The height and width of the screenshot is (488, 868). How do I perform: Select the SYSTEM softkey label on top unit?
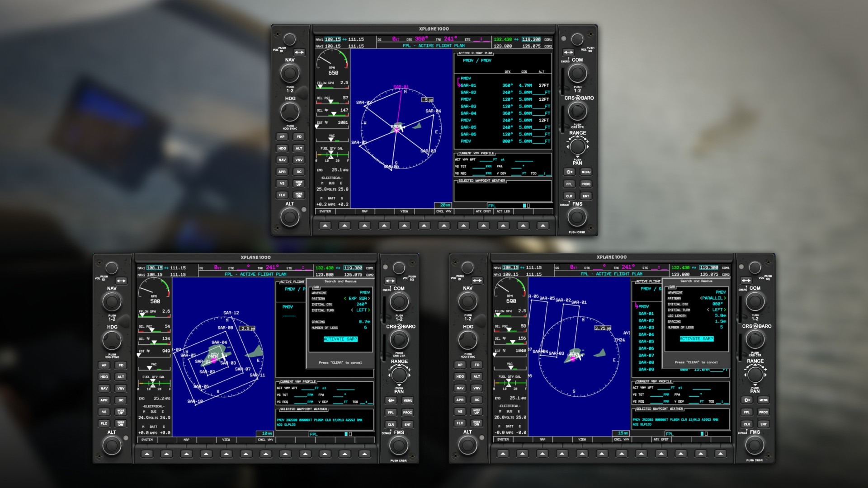pyautogui.click(x=325, y=211)
